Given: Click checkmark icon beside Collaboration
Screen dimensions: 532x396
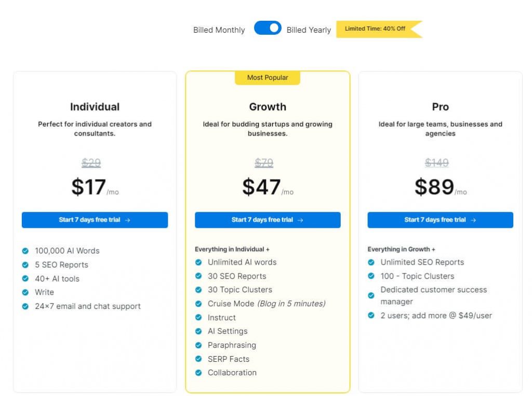Looking at the screenshot, I should 198,373.
